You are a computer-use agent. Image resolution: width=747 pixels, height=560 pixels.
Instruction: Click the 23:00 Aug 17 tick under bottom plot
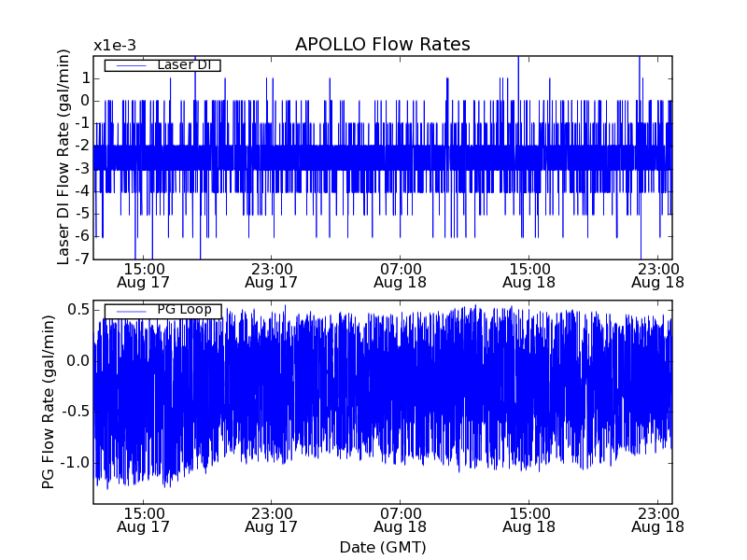pos(271,520)
